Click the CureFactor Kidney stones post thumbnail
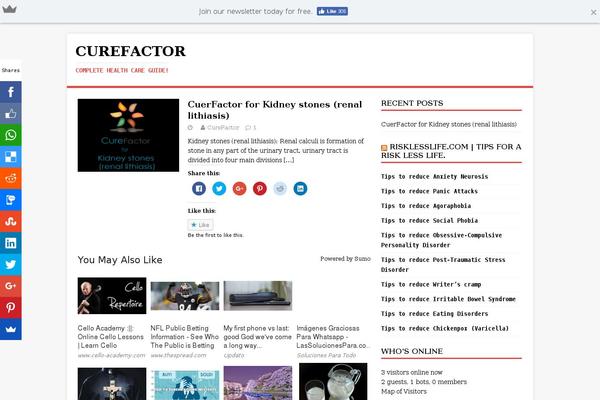Viewport: 600px width, 400px height. 128,135
